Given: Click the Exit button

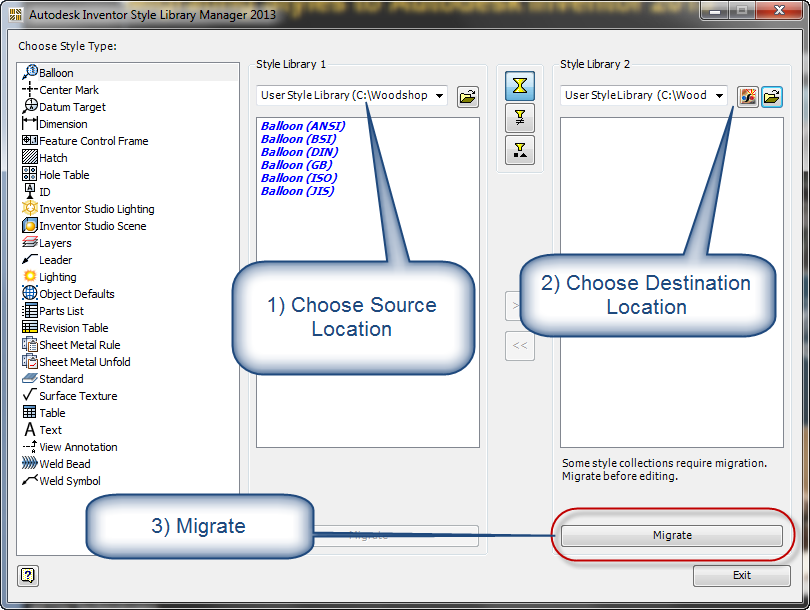Looking at the screenshot, I should 741,575.
